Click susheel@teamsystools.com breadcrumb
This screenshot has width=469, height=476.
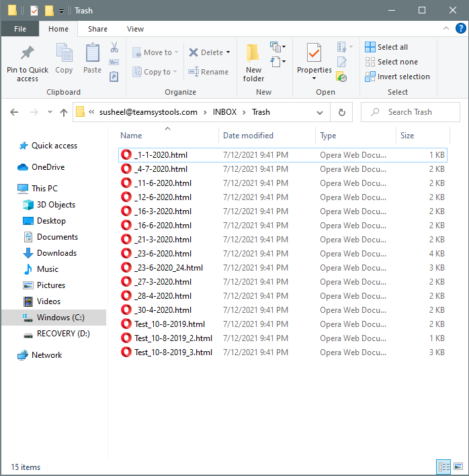148,112
